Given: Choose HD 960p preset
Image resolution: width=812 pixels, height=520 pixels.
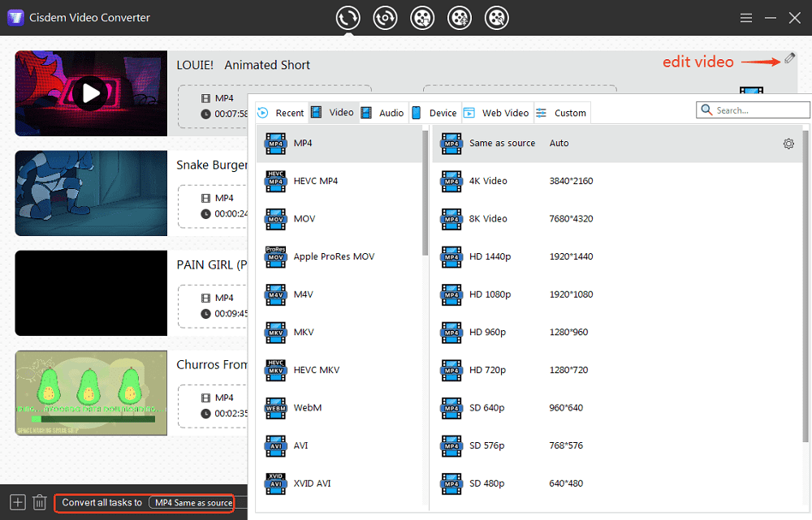Looking at the screenshot, I should tap(617, 332).
